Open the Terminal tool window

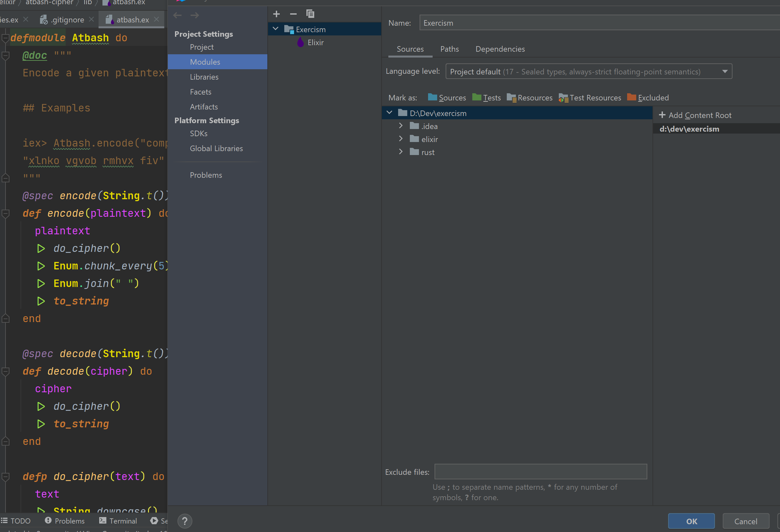(123, 521)
